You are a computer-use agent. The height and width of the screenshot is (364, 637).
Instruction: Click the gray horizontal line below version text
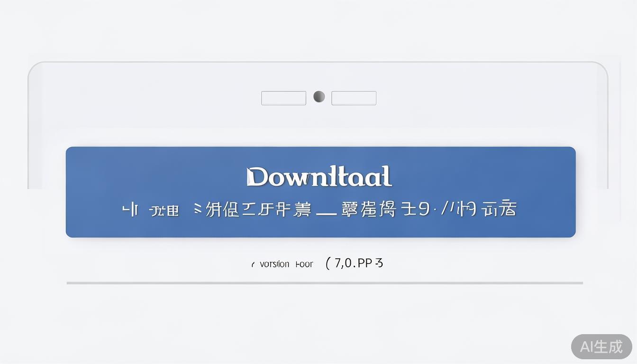point(325,283)
